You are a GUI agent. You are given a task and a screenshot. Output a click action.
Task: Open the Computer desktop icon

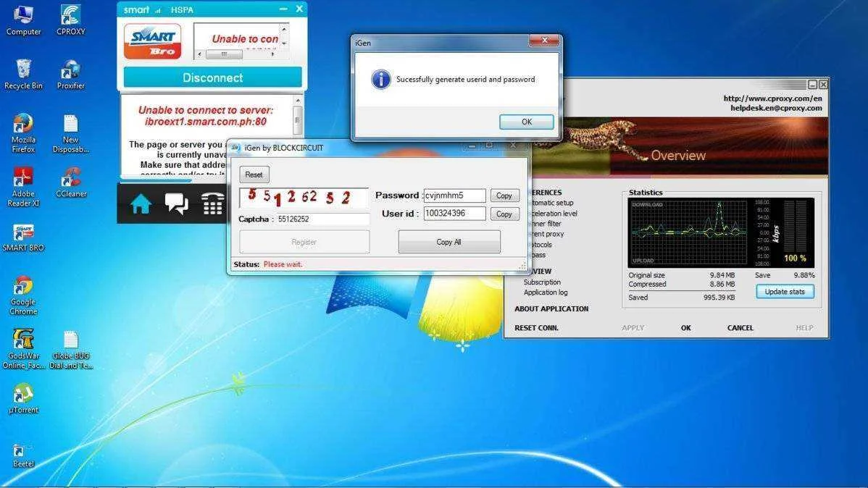(23, 20)
